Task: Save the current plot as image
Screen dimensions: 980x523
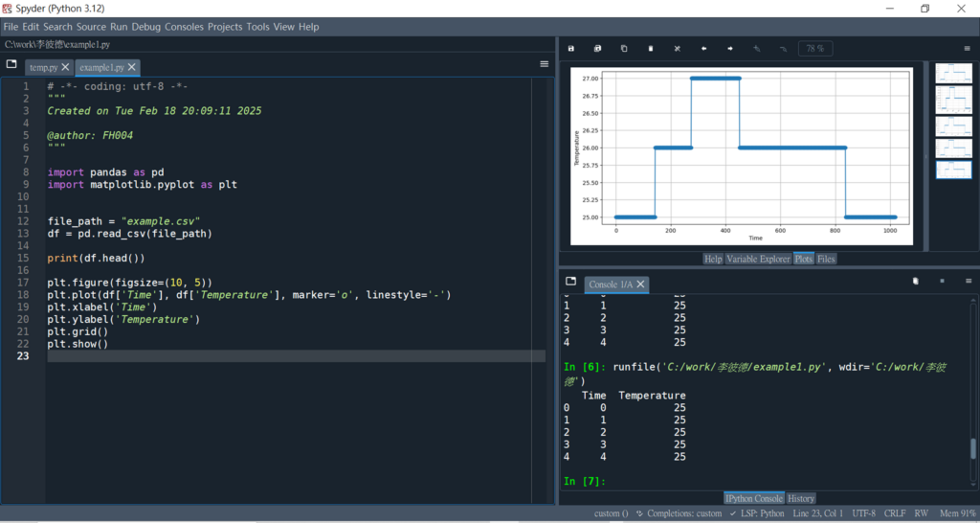Action: pos(571,48)
